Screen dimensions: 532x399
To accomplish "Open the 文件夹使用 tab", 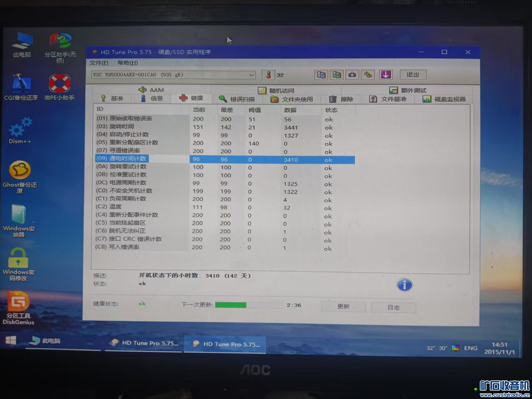I will pyautogui.click(x=292, y=99).
